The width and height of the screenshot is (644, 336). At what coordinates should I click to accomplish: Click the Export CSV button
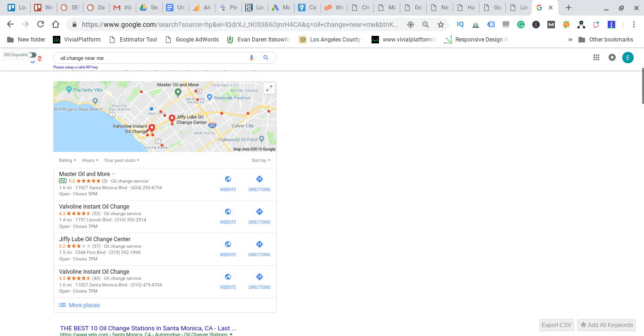pyautogui.click(x=556, y=325)
